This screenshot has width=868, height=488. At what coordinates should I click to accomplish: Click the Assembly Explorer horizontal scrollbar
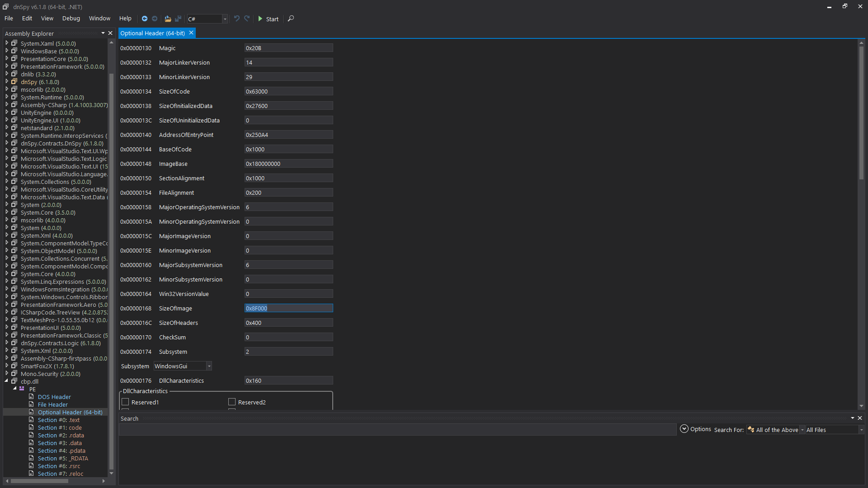40,481
